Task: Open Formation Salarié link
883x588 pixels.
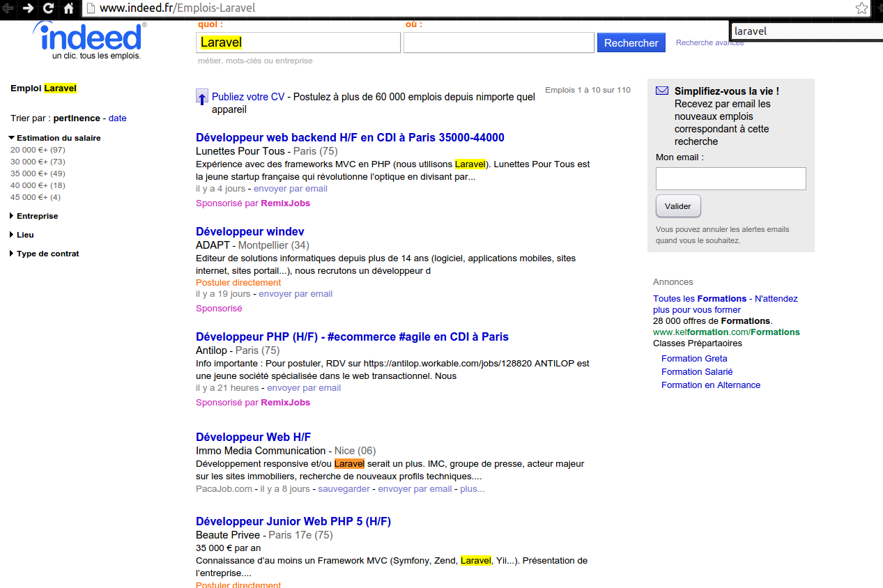Action: [x=697, y=372]
